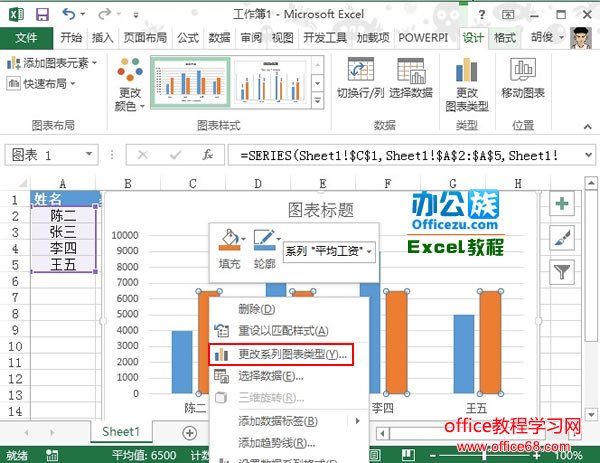This screenshot has width=600, height=463.
Task: Click Switch Row/Column (切换行/列) icon
Action: coord(360,69)
